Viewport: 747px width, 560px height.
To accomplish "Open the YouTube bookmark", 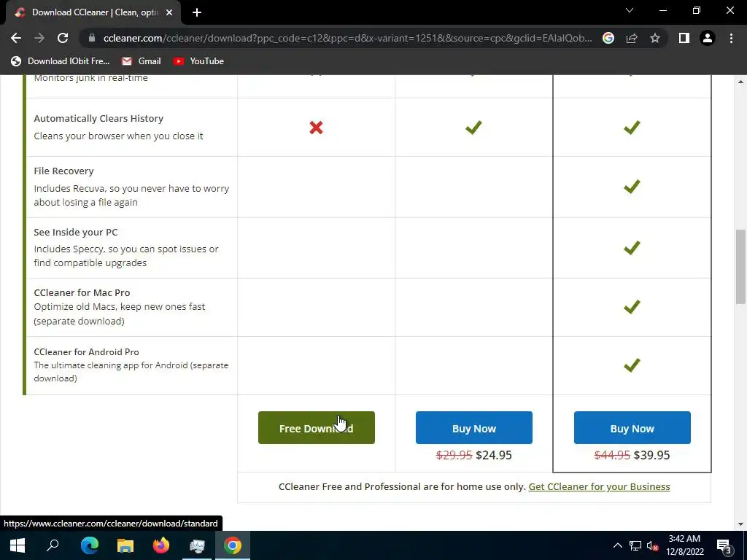I will pyautogui.click(x=198, y=61).
